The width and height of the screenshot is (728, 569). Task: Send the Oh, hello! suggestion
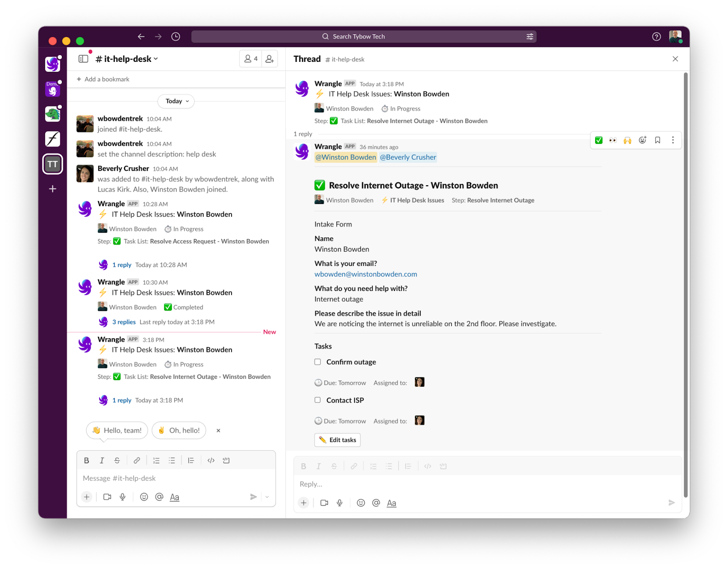179,431
